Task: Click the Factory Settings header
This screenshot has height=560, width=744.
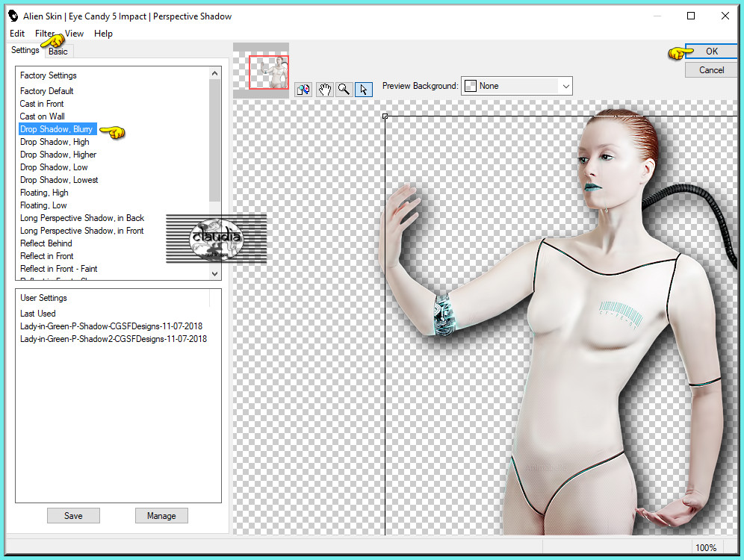Action: [48, 75]
